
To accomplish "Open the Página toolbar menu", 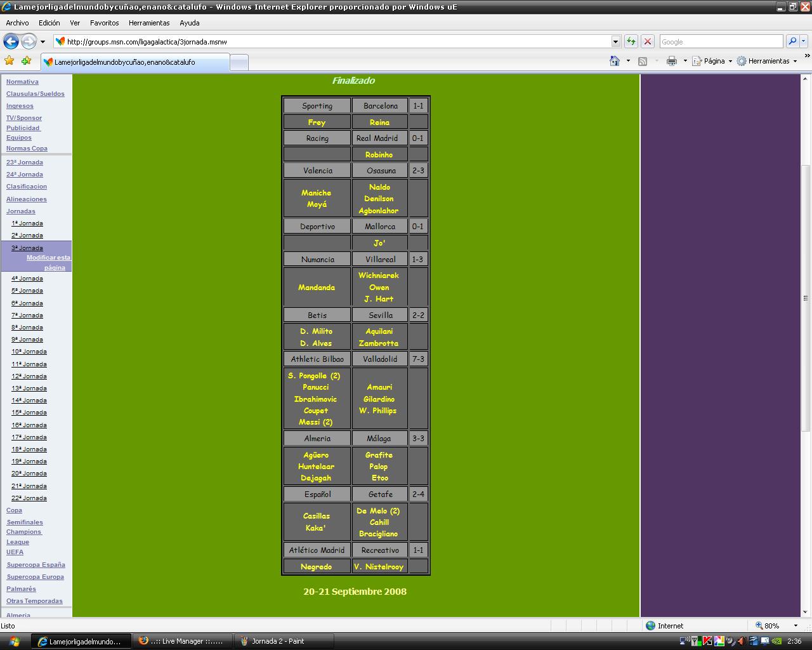I will 712,61.
